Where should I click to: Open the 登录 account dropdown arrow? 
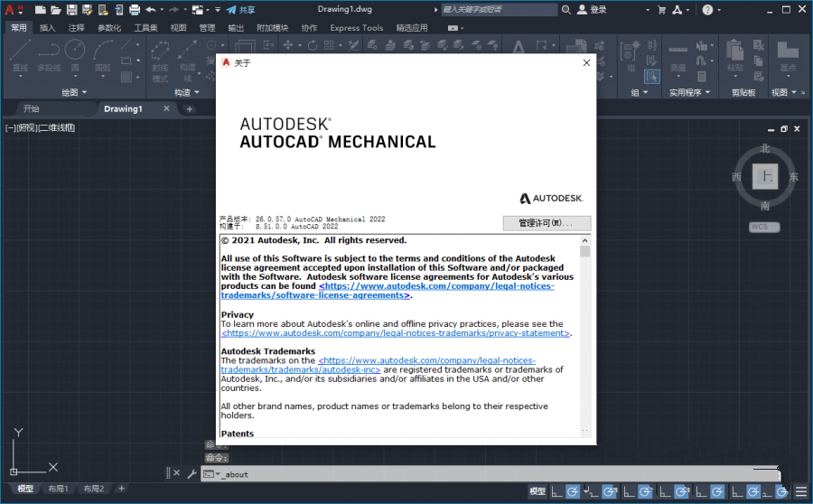648,10
